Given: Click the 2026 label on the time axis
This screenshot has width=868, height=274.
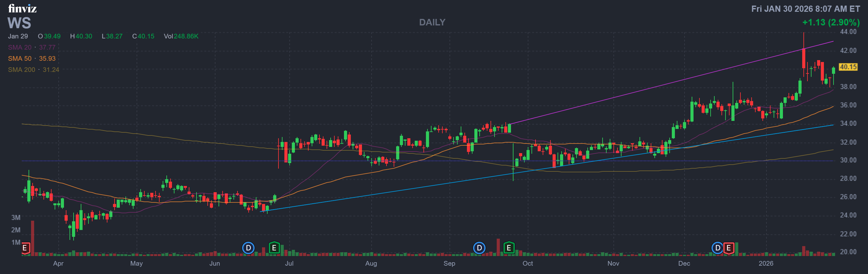Looking at the screenshot, I should point(766,263).
